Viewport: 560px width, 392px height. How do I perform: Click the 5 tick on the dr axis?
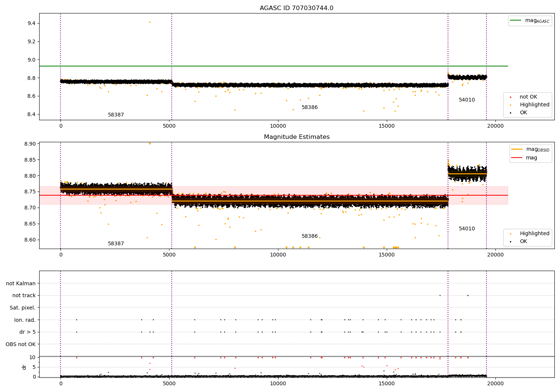[x=34, y=367]
